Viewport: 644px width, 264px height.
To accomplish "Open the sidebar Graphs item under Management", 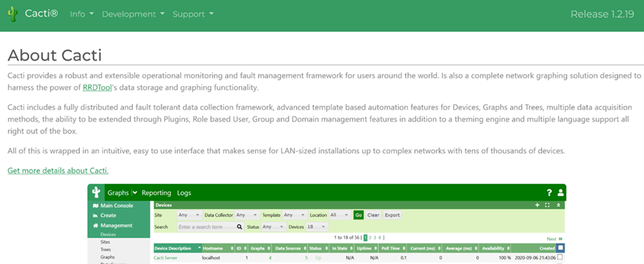I will coord(108,257).
